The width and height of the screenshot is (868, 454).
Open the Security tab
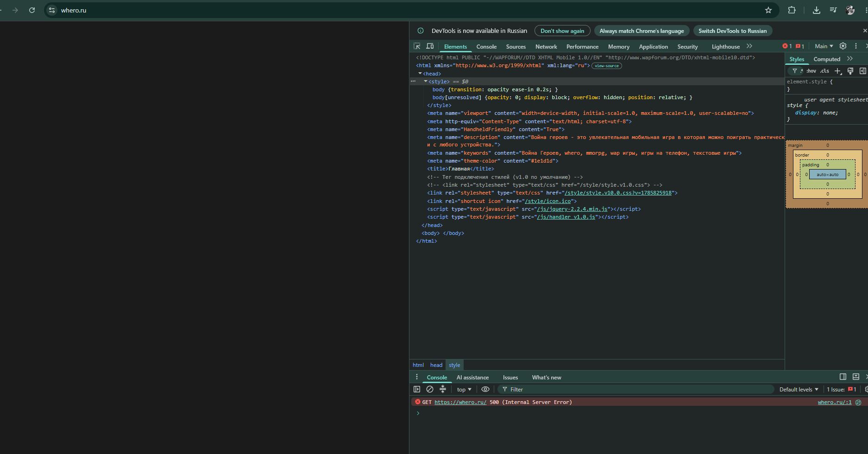(687, 46)
